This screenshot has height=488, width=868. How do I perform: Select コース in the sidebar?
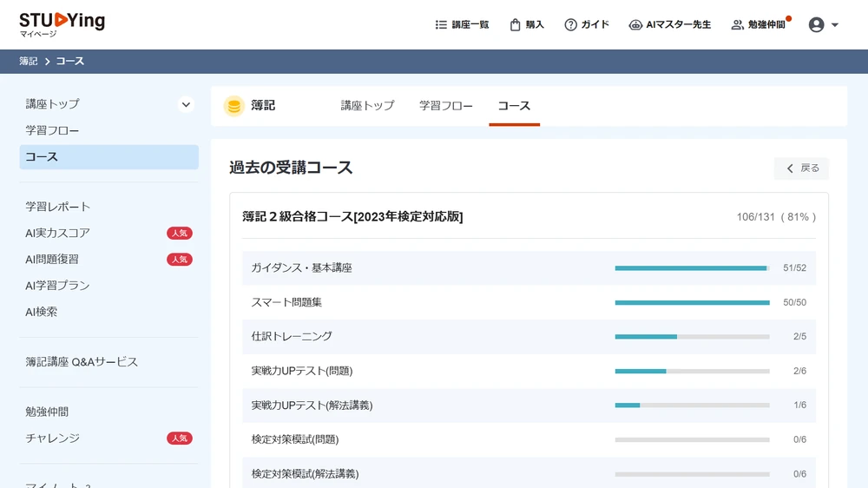point(108,157)
